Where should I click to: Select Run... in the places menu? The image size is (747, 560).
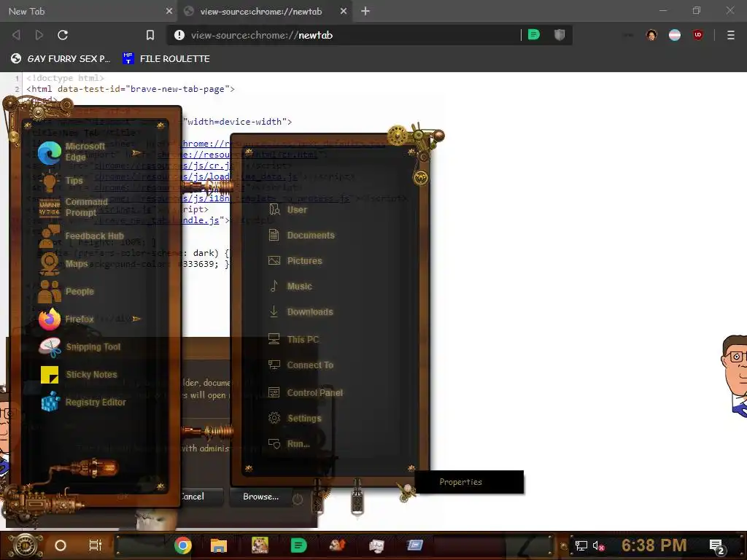pyautogui.click(x=289, y=444)
